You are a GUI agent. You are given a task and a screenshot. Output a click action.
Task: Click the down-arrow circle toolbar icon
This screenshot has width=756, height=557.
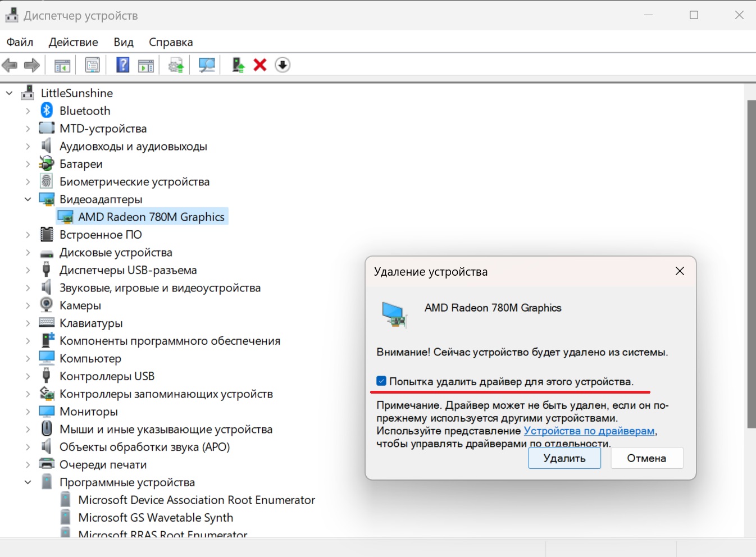pyautogui.click(x=283, y=65)
